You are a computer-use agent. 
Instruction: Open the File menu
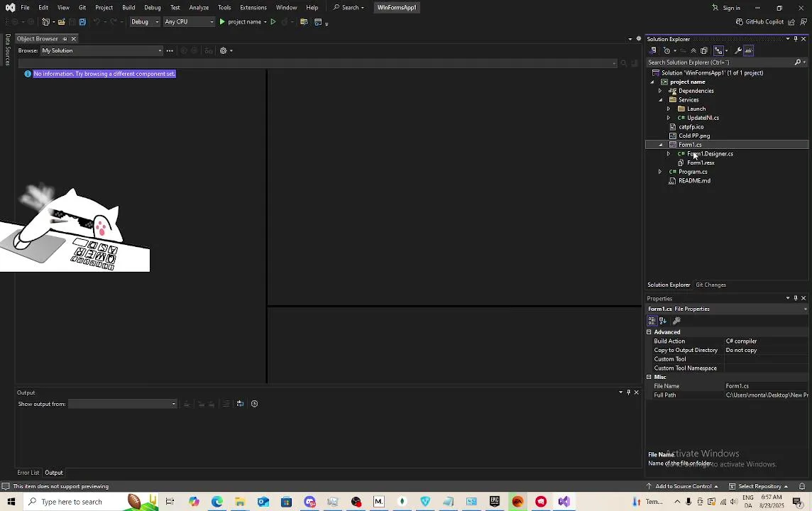pos(25,8)
